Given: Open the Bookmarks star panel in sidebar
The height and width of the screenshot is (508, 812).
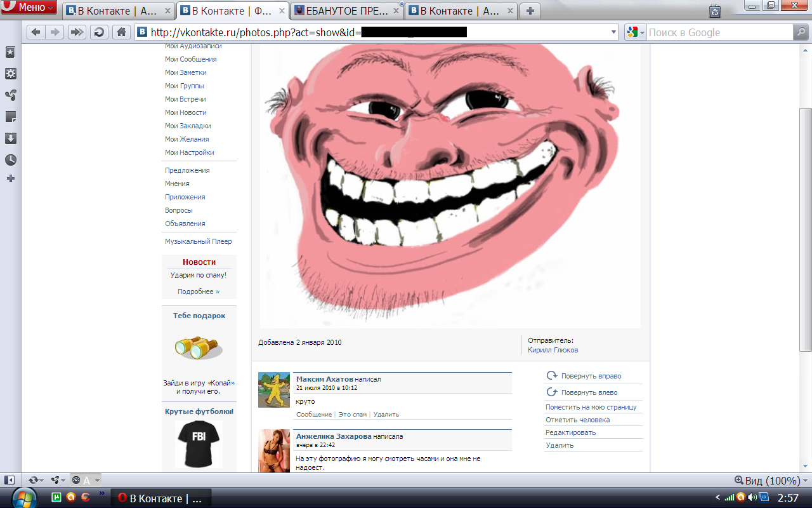Looking at the screenshot, I should (11, 51).
